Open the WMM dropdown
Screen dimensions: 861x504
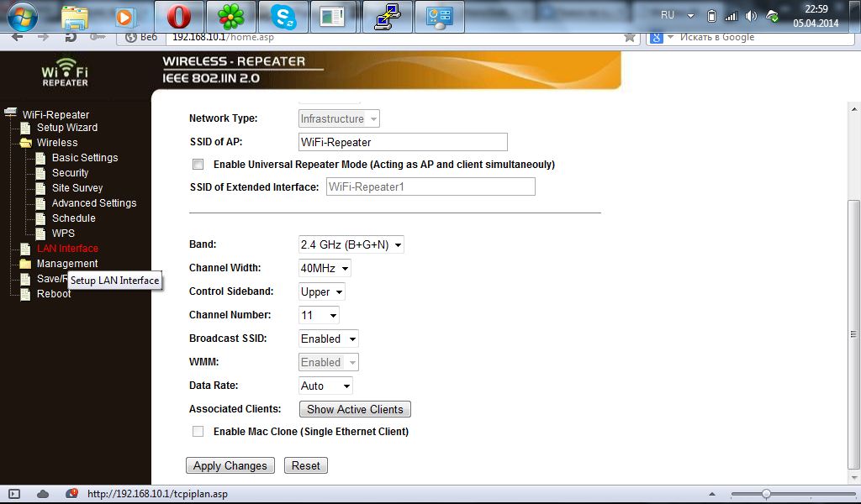[x=329, y=363]
